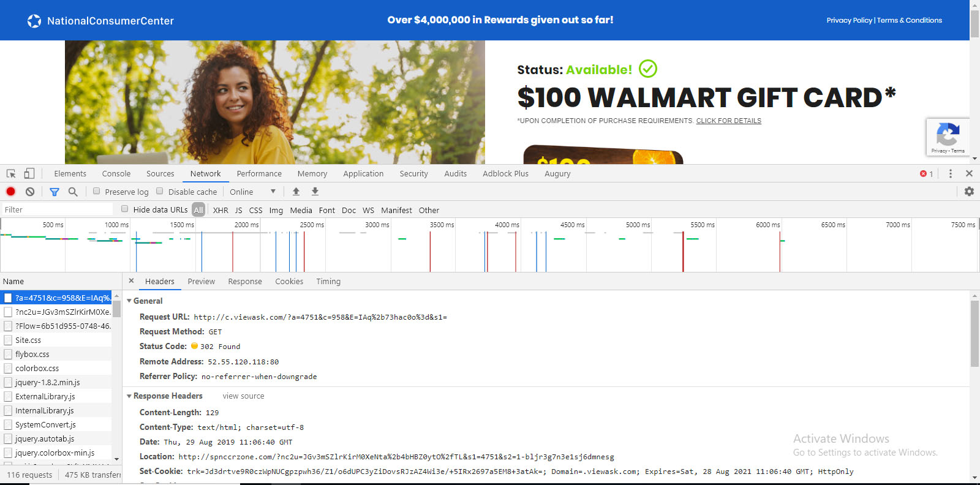Open the Sources tab

click(160, 174)
